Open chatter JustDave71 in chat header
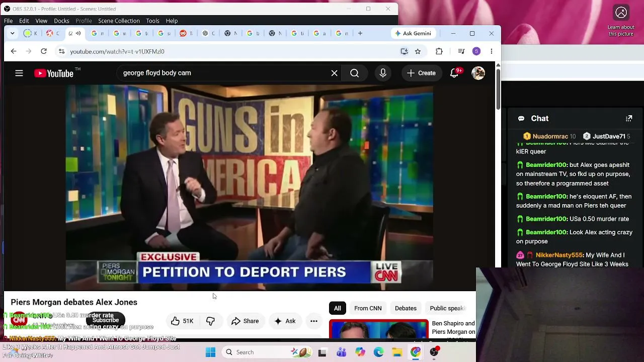The width and height of the screenshot is (644, 362). pos(606,136)
